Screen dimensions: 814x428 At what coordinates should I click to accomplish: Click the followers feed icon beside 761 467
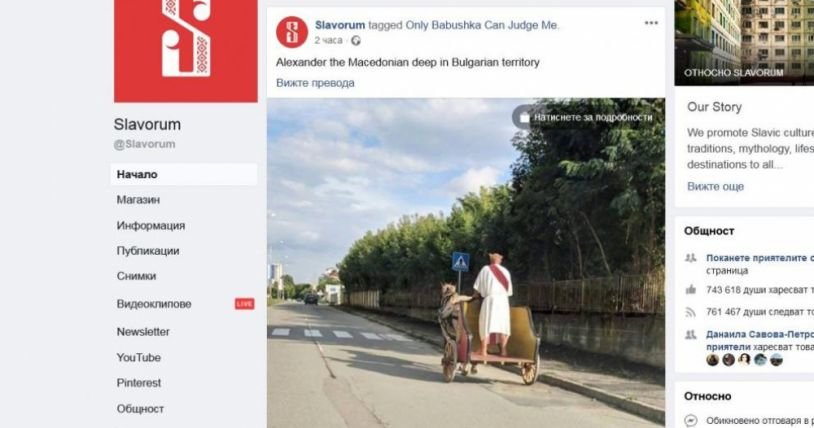click(690, 312)
